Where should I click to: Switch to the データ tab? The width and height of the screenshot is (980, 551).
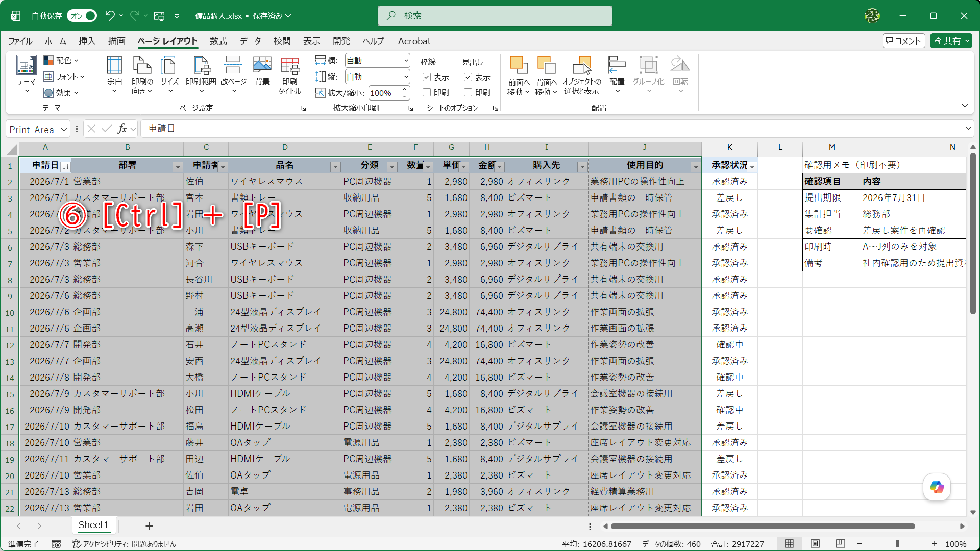click(x=251, y=41)
